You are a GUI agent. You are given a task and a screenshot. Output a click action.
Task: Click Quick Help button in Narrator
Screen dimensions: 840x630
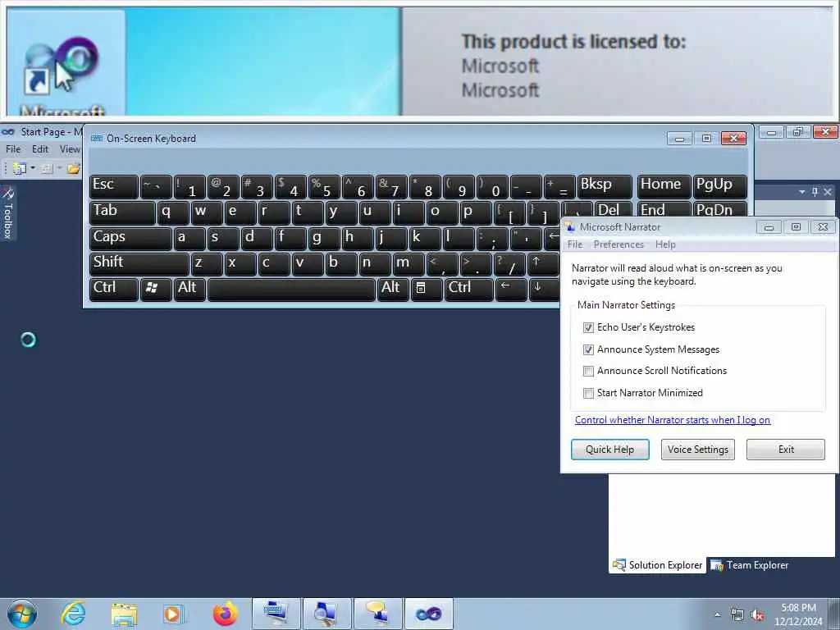point(609,450)
